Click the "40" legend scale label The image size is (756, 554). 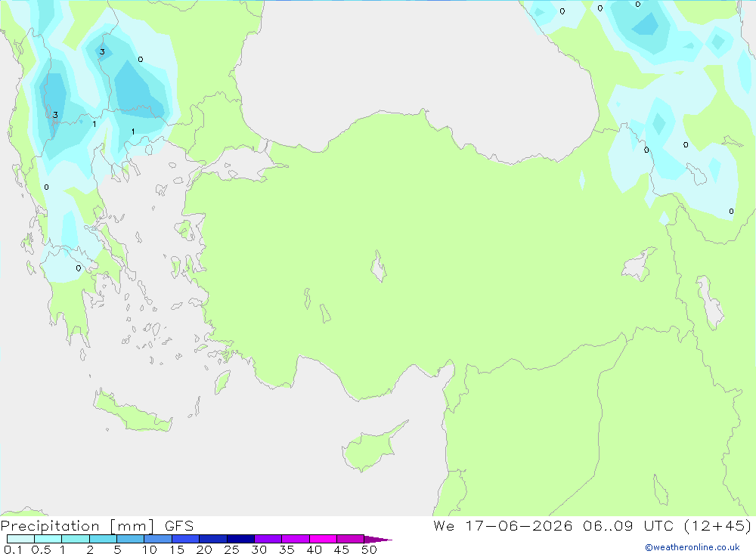coord(314,549)
